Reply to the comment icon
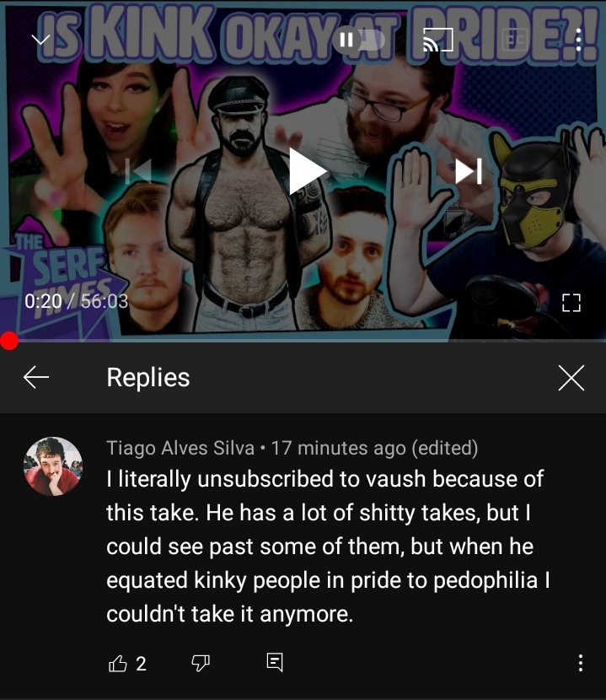This screenshot has height=700, width=606. tap(275, 662)
